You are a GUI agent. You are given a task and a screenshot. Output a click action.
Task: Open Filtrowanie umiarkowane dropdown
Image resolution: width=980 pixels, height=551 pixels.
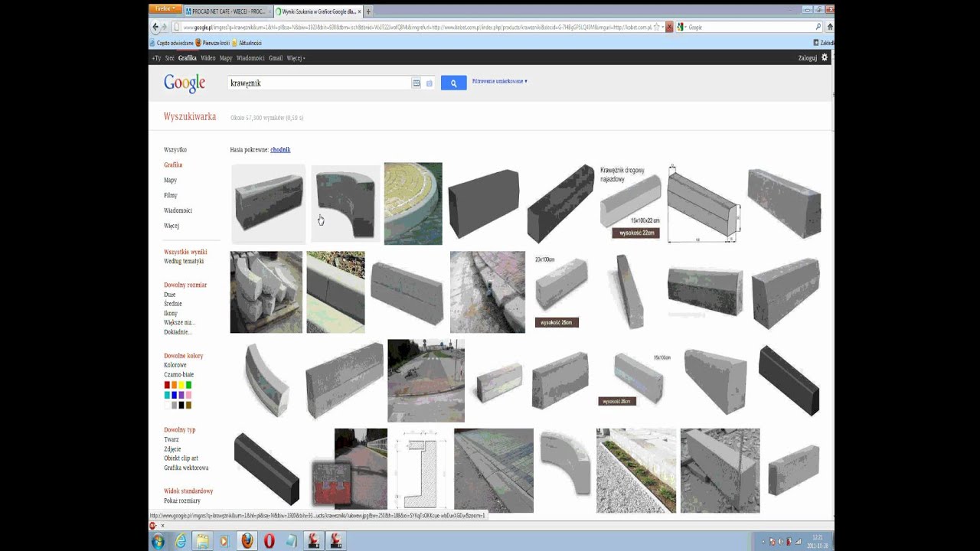coord(500,81)
